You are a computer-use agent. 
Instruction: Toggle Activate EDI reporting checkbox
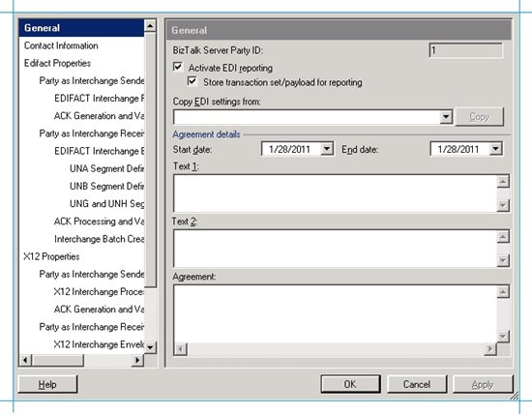click(178, 67)
